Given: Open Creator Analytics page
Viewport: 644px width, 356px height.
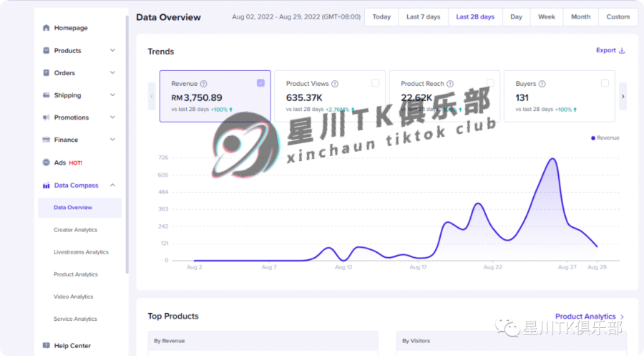Looking at the screenshot, I should tap(76, 230).
